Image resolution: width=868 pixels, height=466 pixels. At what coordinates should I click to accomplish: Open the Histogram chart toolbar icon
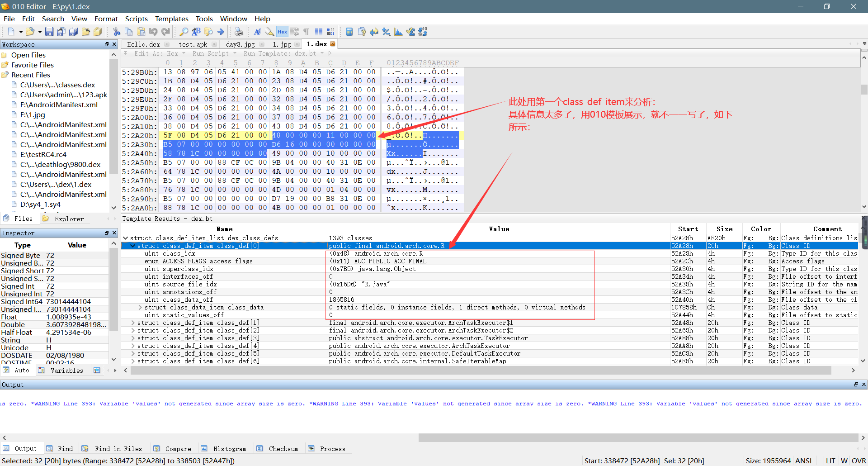coord(398,32)
